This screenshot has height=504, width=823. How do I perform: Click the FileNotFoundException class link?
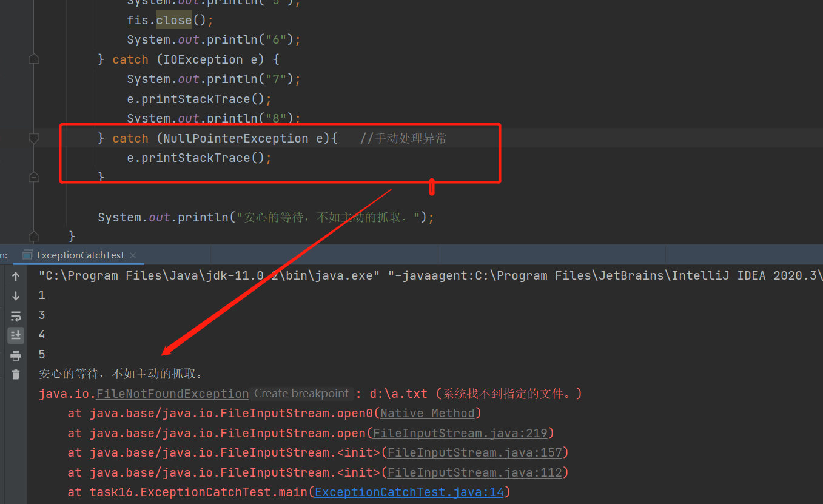[x=173, y=394]
